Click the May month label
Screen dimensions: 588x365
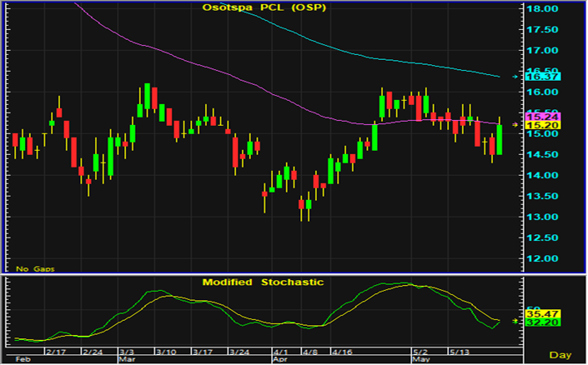coord(421,359)
